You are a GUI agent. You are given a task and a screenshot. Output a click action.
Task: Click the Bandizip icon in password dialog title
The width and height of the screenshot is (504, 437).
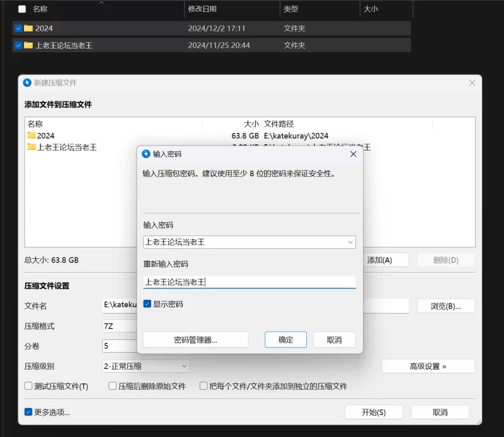tap(147, 154)
